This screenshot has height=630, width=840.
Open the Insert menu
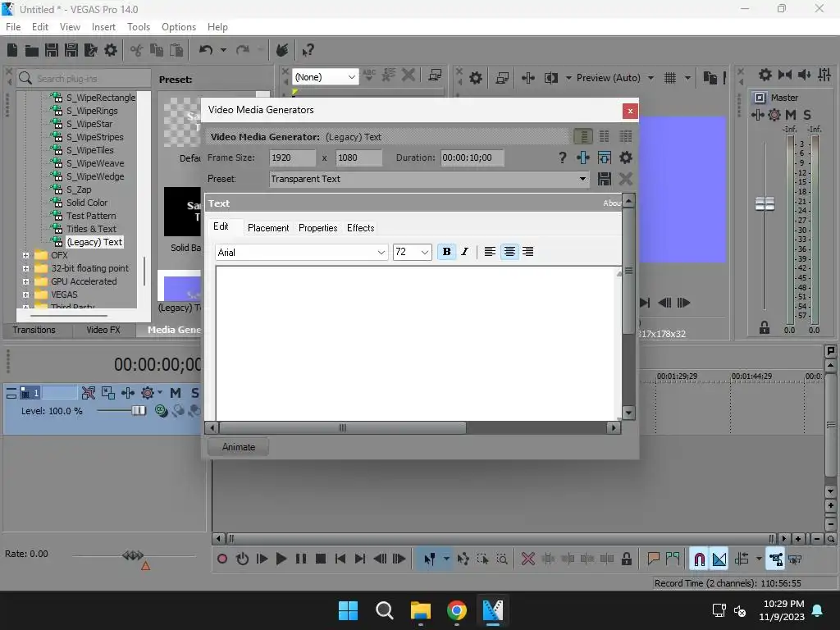[x=103, y=27]
